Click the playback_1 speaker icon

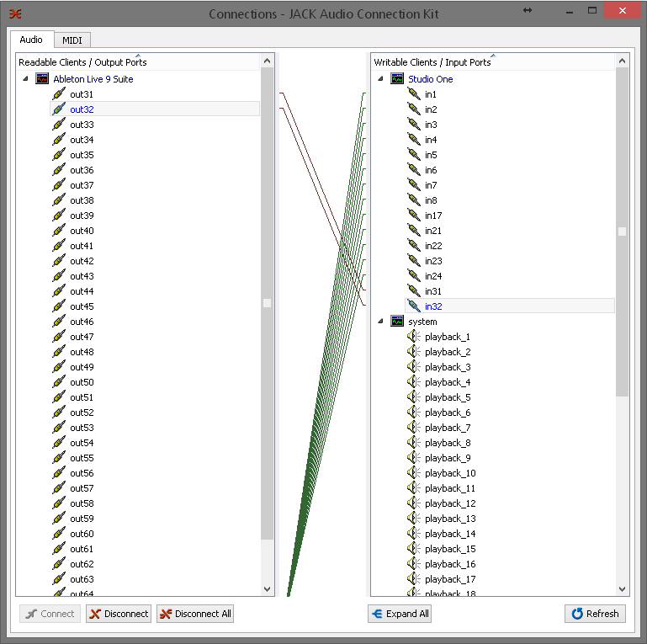coord(413,337)
